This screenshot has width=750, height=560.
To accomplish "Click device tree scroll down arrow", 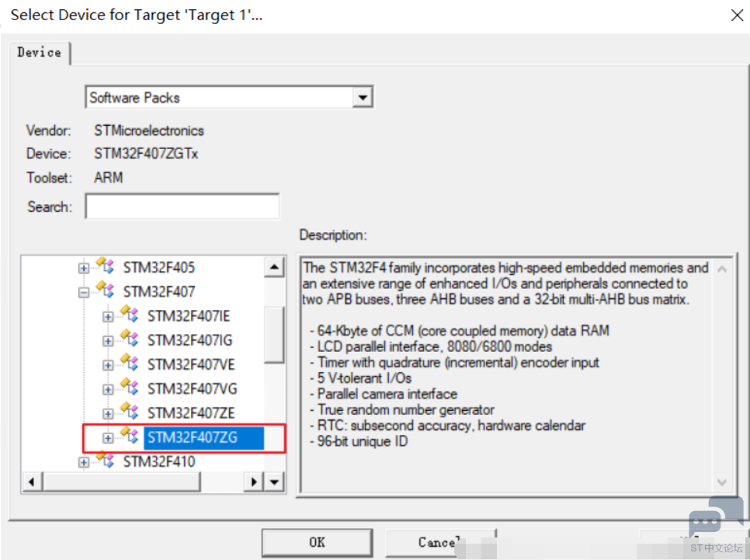I will [274, 482].
